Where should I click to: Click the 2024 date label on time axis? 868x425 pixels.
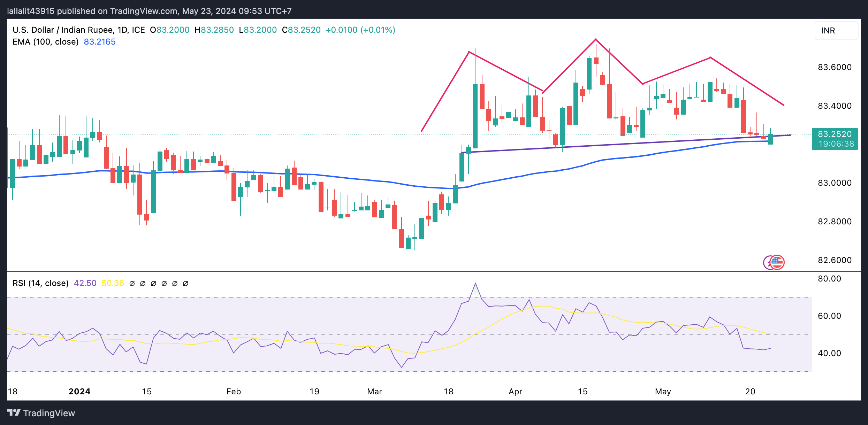tap(79, 392)
